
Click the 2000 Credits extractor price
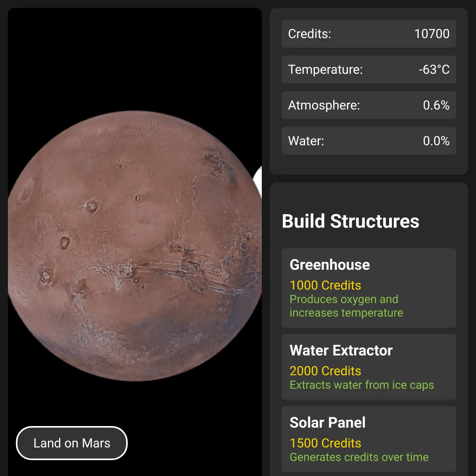point(325,371)
